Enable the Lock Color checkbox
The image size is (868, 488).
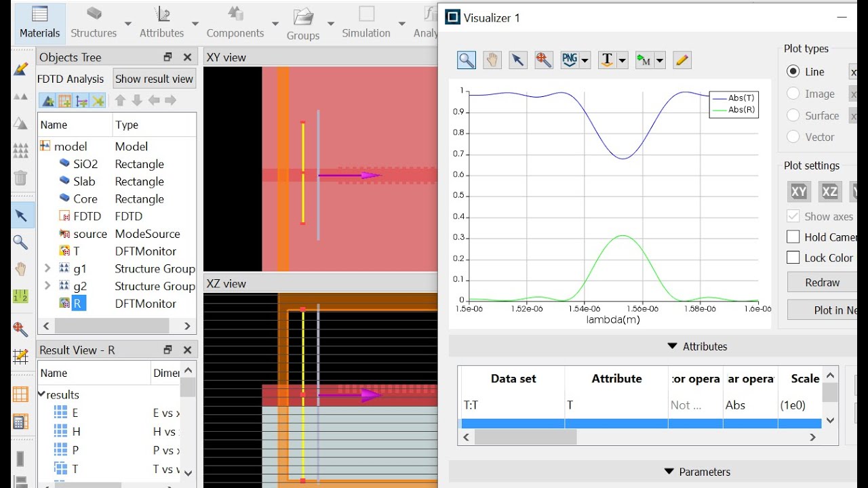click(x=793, y=258)
